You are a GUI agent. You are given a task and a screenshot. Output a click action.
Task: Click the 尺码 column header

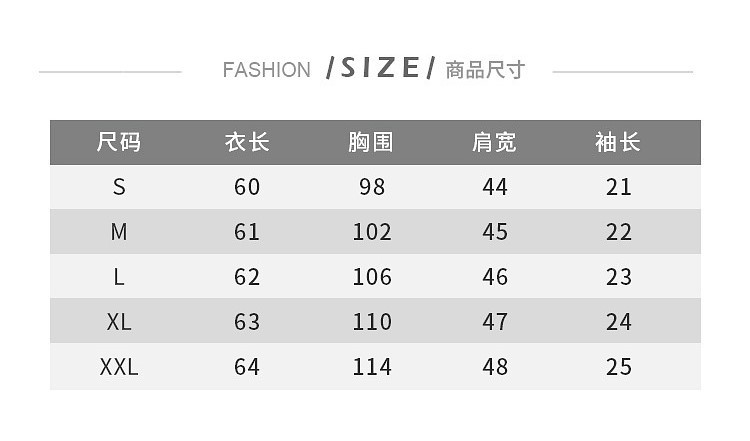pos(119,142)
